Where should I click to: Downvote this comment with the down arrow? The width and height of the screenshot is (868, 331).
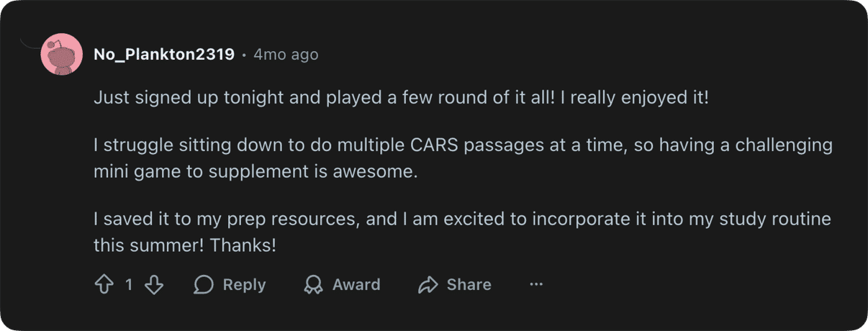click(154, 285)
